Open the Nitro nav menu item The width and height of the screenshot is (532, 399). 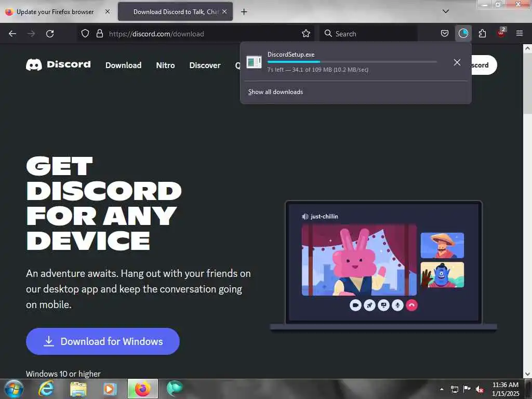pos(165,65)
